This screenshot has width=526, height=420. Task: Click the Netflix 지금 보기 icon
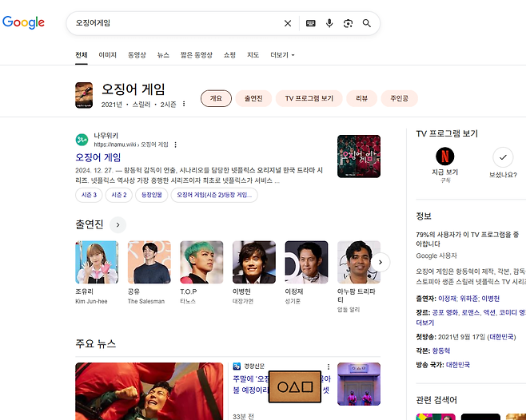(444, 157)
